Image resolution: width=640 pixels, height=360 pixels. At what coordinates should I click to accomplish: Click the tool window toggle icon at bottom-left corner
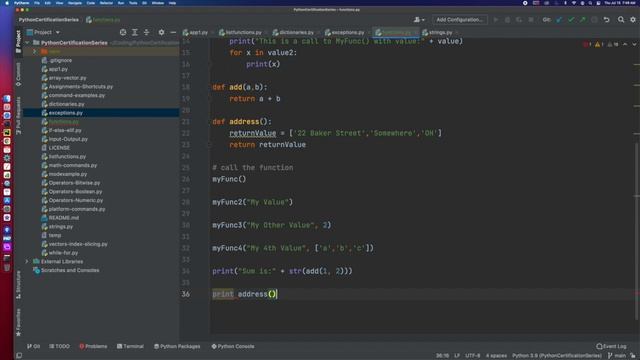click(19, 356)
